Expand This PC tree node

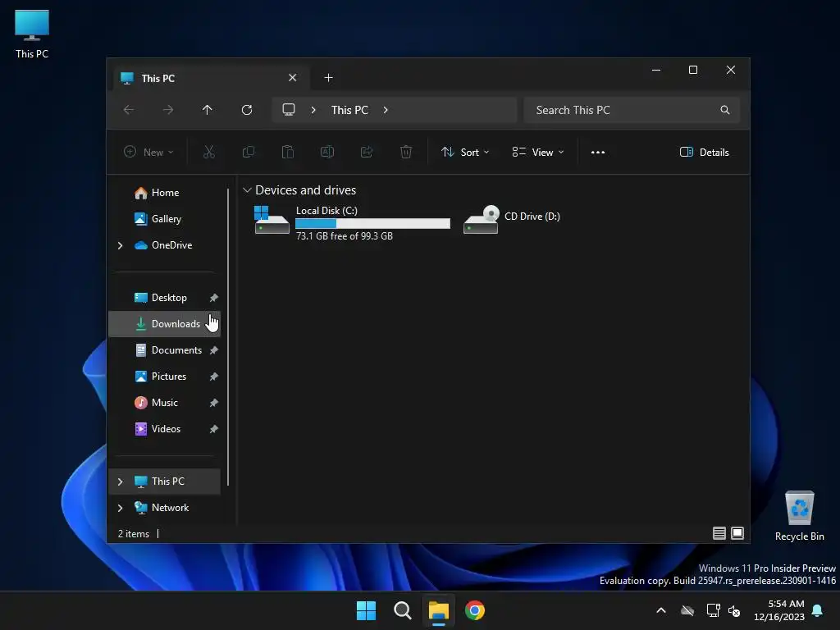tap(120, 482)
